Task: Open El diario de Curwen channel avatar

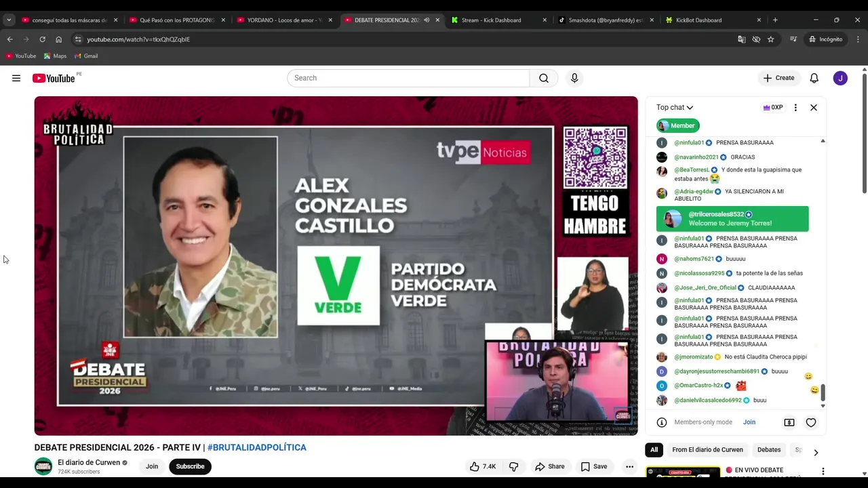Action: click(43, 466)
